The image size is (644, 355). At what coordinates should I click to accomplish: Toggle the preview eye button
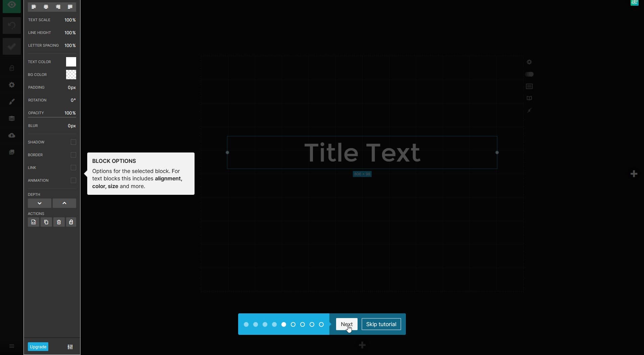tap(12, 5)
